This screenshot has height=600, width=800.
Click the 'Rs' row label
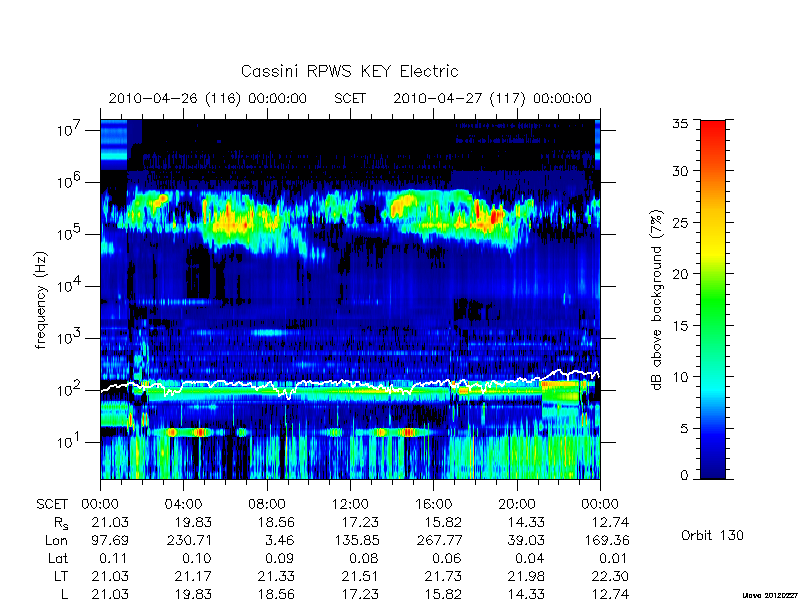(61, 523)
